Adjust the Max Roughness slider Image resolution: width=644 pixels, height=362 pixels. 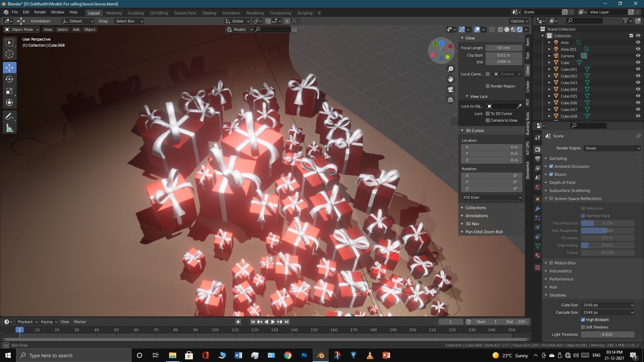click(607, 231)
